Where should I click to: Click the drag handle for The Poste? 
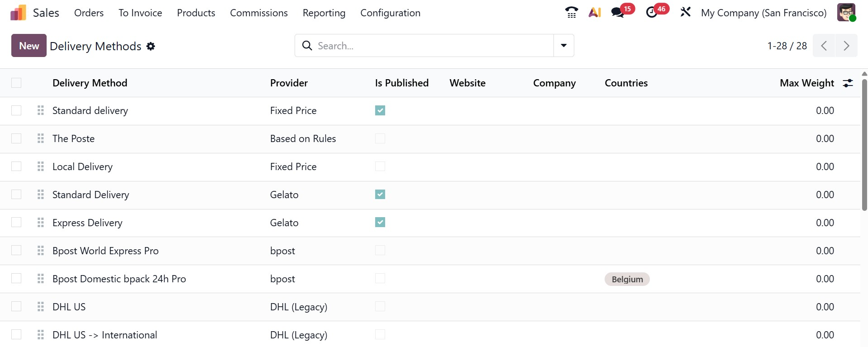[41, 138]
